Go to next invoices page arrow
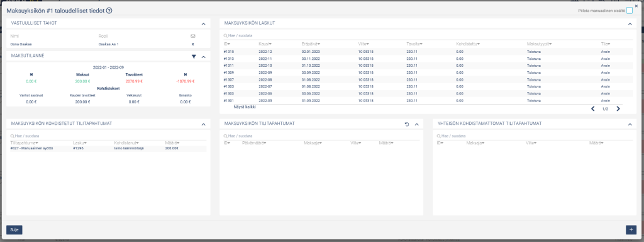644x242 pixels. click(618, 109)
